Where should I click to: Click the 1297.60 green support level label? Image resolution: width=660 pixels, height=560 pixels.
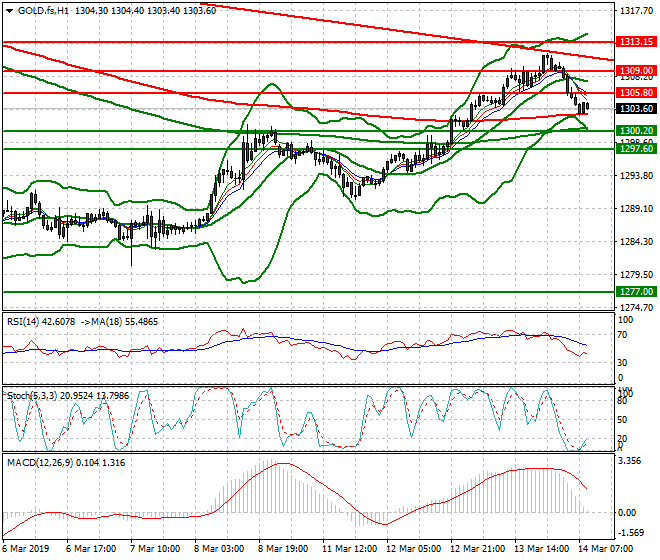636,148
